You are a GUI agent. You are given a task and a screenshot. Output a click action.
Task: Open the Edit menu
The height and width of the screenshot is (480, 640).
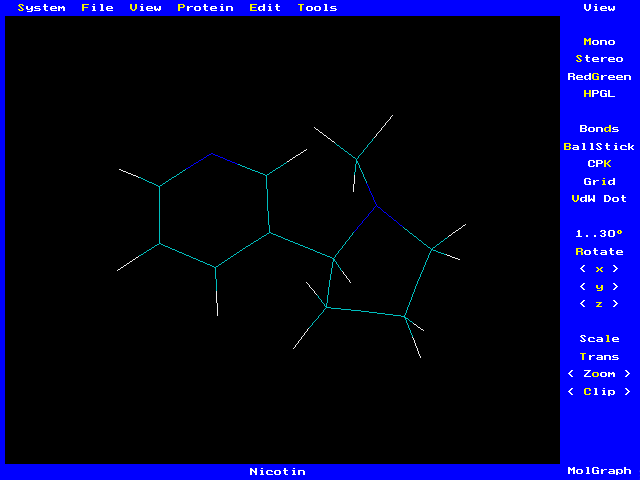265,8
